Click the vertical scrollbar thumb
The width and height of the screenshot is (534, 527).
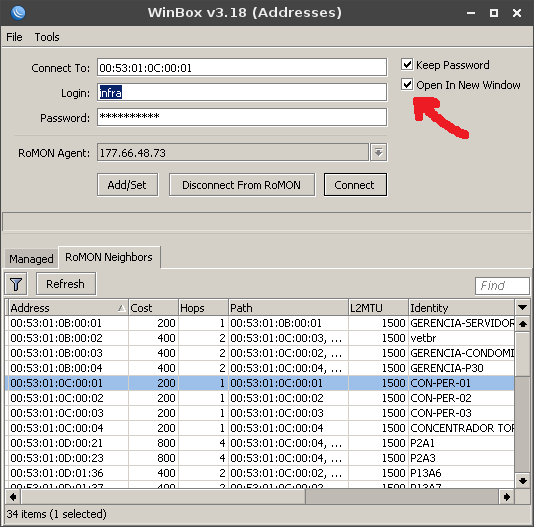click(522, 354)
